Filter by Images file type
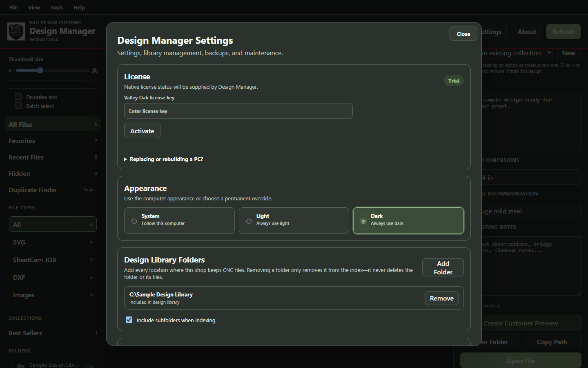Screen dimensions: 588x368 (x=53, y=295)
